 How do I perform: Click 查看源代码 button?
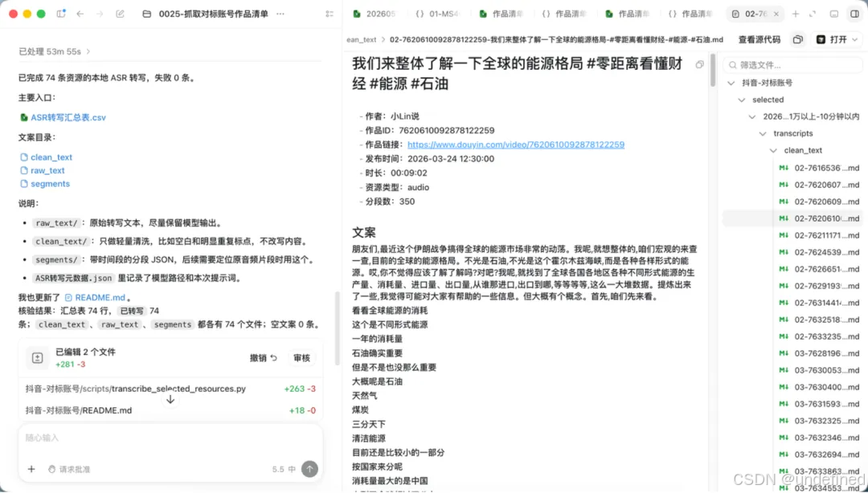[x=759, y=40]
